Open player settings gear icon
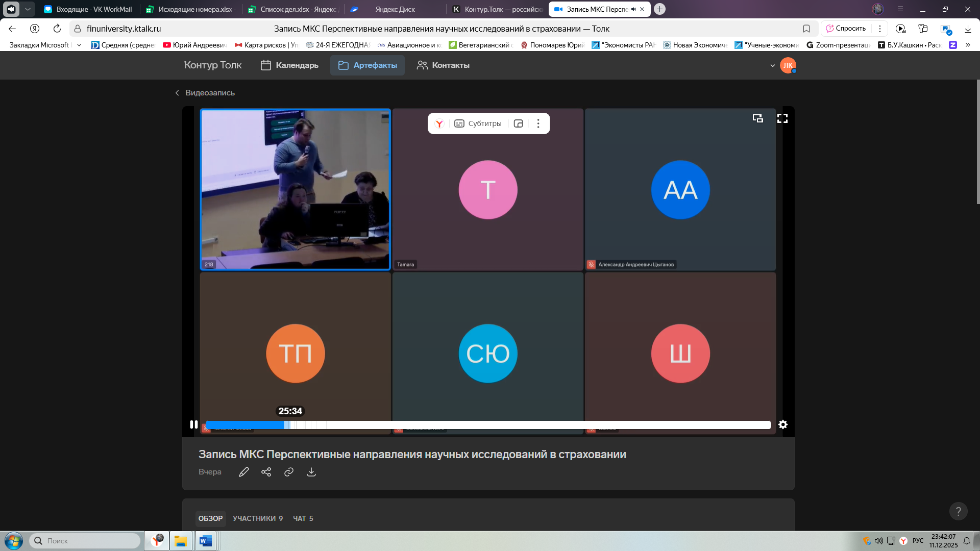980x551 pixels. 782,424
